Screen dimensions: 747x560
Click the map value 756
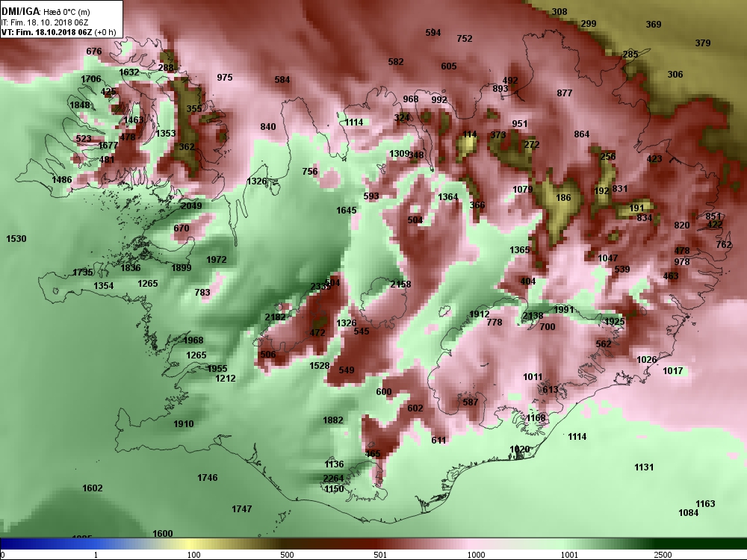click(310, 172)
